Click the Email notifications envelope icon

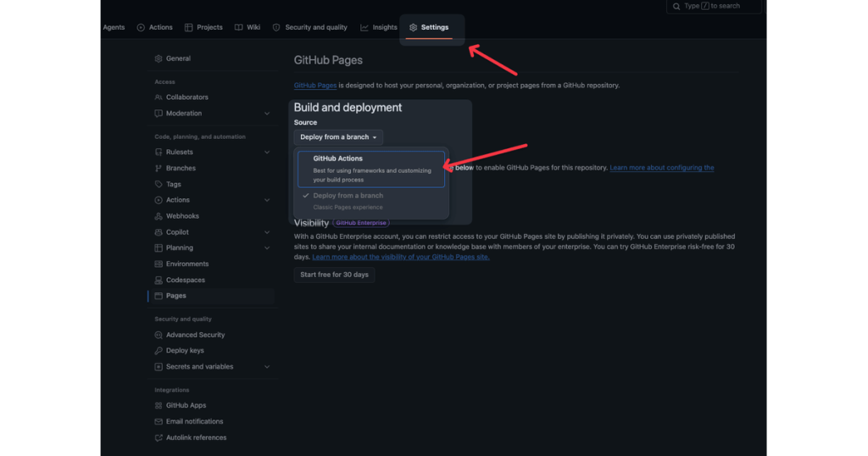tap(159, 422)
